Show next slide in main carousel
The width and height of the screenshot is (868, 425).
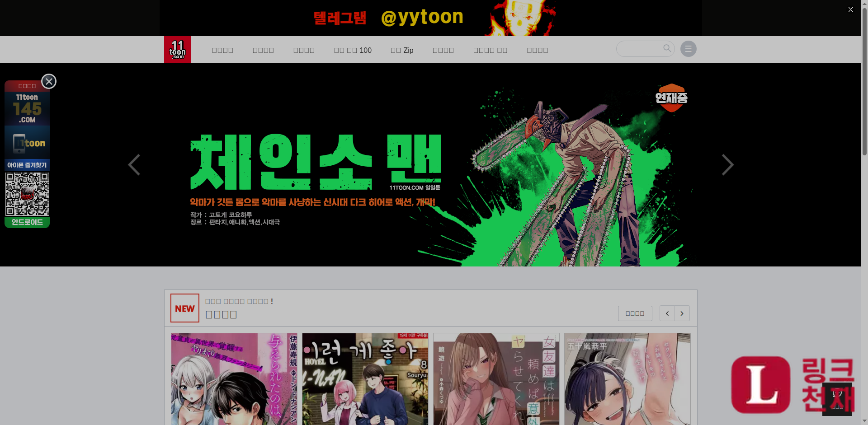tap(727, 165)
